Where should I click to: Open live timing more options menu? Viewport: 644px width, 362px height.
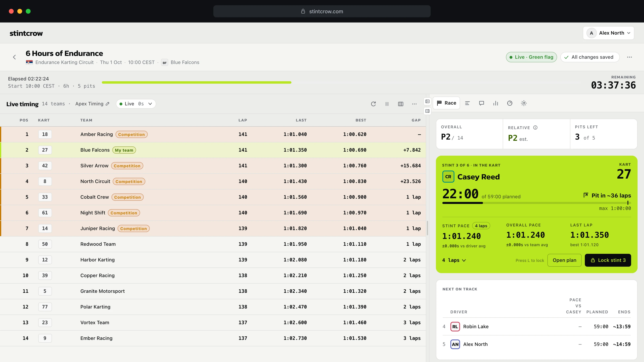414,104
